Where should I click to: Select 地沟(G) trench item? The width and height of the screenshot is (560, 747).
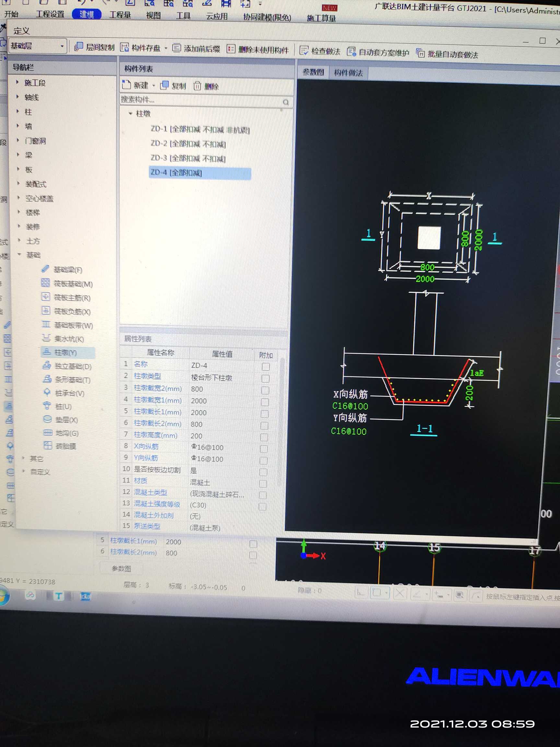[x=61, y=433]
